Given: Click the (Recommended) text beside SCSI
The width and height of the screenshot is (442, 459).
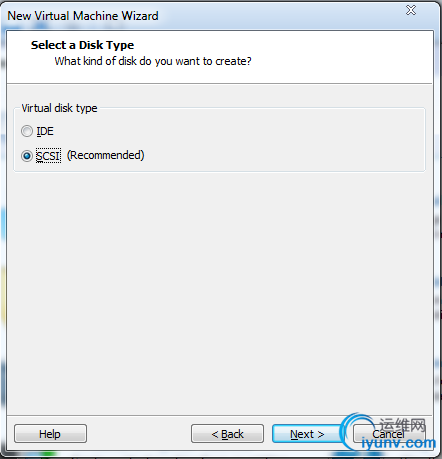Looking at the screenshot, I should [x=106, y=155].
